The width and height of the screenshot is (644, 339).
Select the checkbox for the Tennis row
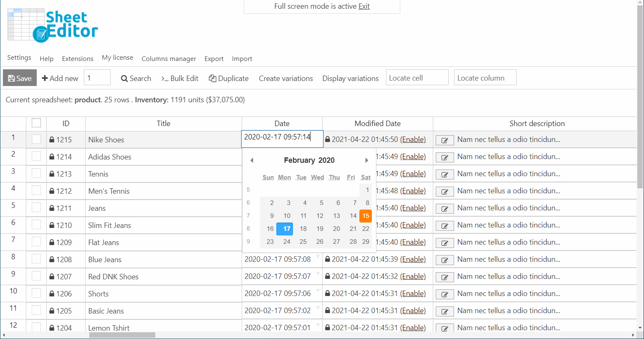tap(36, 173)
